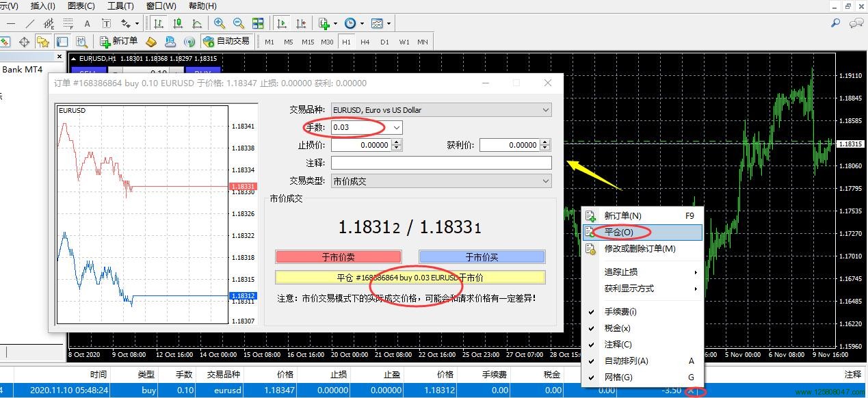The width and height of the screenshot is (868, 398).
Task: Open the crosshair data window icon
Action: [x=25, y=42]
